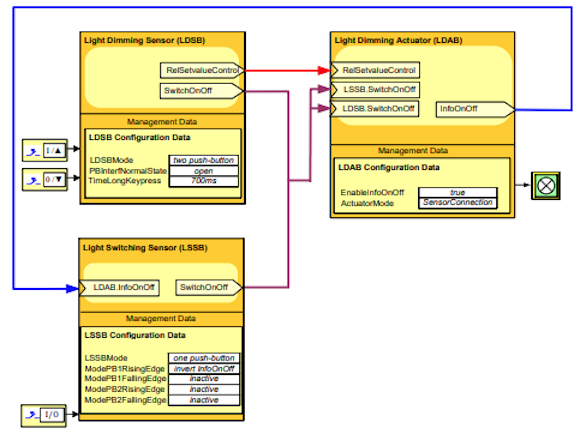Viewport: 586px width, 434px height.
Task: Select the Light Dimming Sensor (LDSB) title
Action: 145,40
